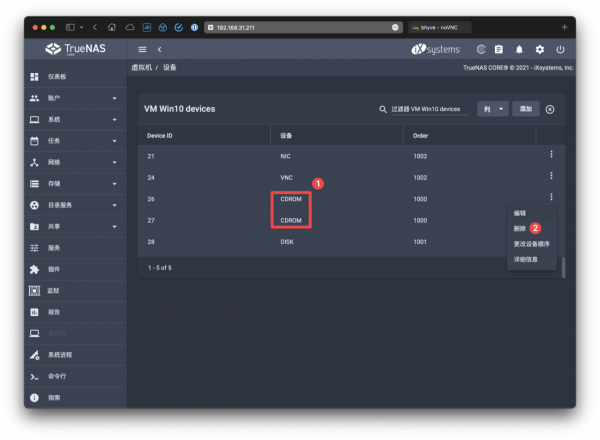Viewport: 600px width, 440px height.
Task: Click the 系统 laptop icon in sidebar
Action: coord(34,120)
